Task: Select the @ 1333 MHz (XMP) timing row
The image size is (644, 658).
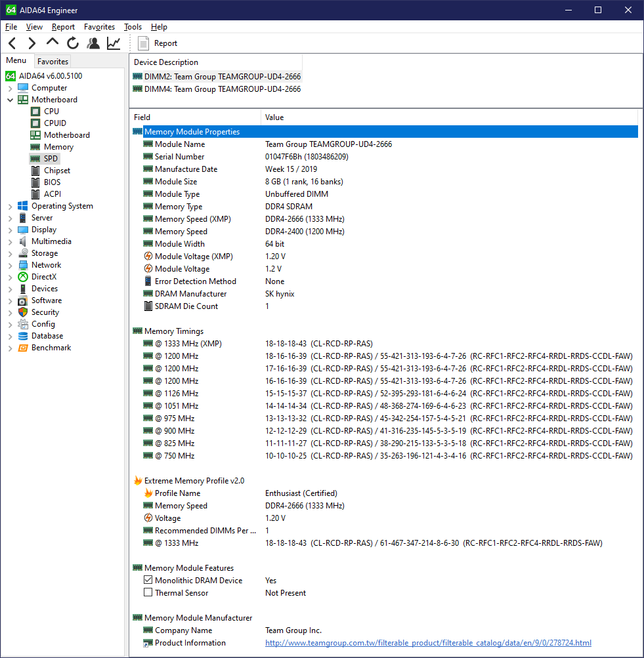Action: click(385, 344)
